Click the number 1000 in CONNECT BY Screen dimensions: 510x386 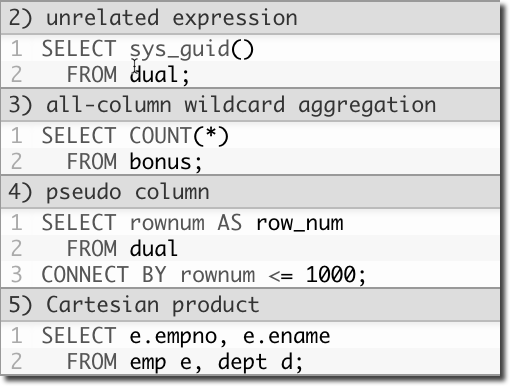coord(331,275)
